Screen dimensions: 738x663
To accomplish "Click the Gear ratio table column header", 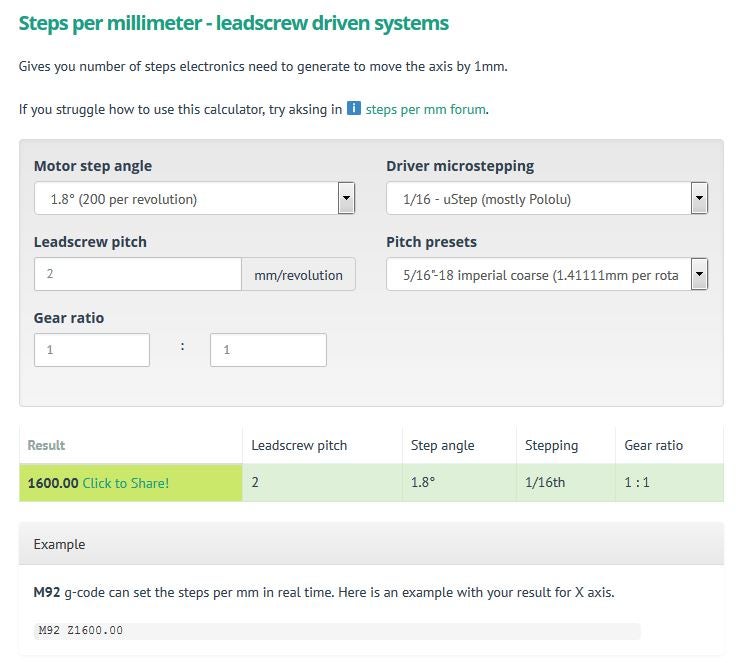I will coord(653,445).
